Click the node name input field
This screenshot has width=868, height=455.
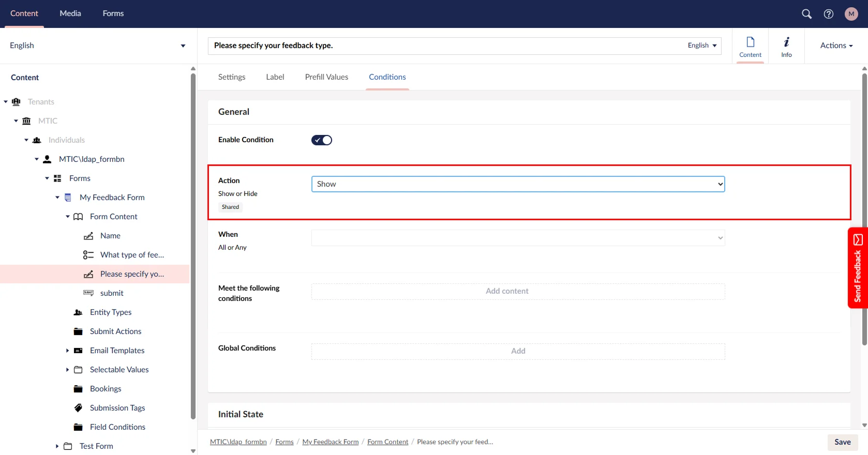click(x=445, y=45)
